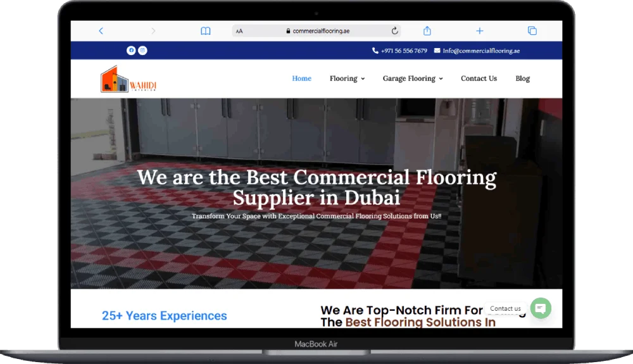
Task: Go to the Blog page
Action: coord(522,78)
